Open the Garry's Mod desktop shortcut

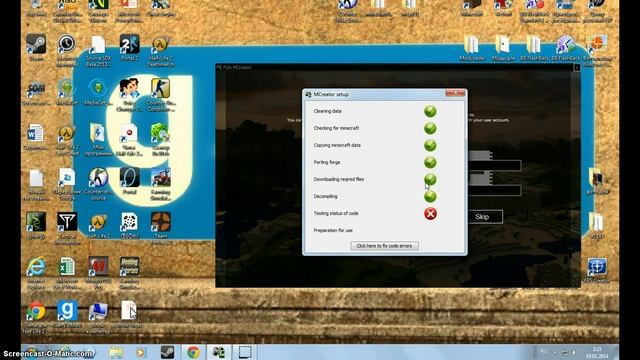(67, 314)
